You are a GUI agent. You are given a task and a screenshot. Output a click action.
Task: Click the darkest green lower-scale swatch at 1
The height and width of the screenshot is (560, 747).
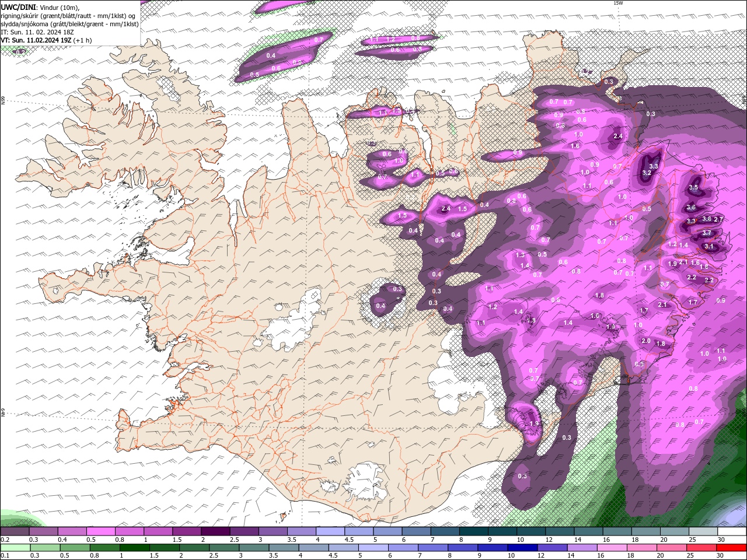(135, 548)
